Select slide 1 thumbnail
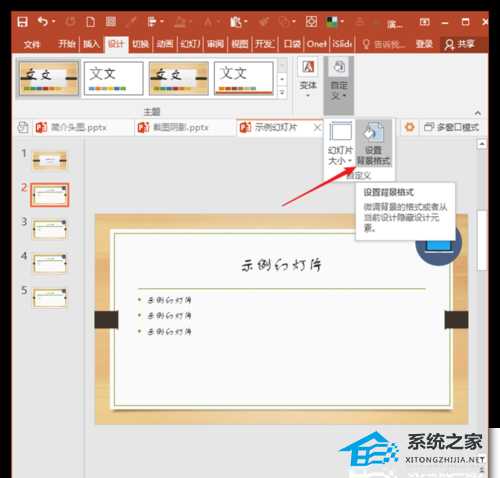 pyautogui.click(x=50, y=161)
